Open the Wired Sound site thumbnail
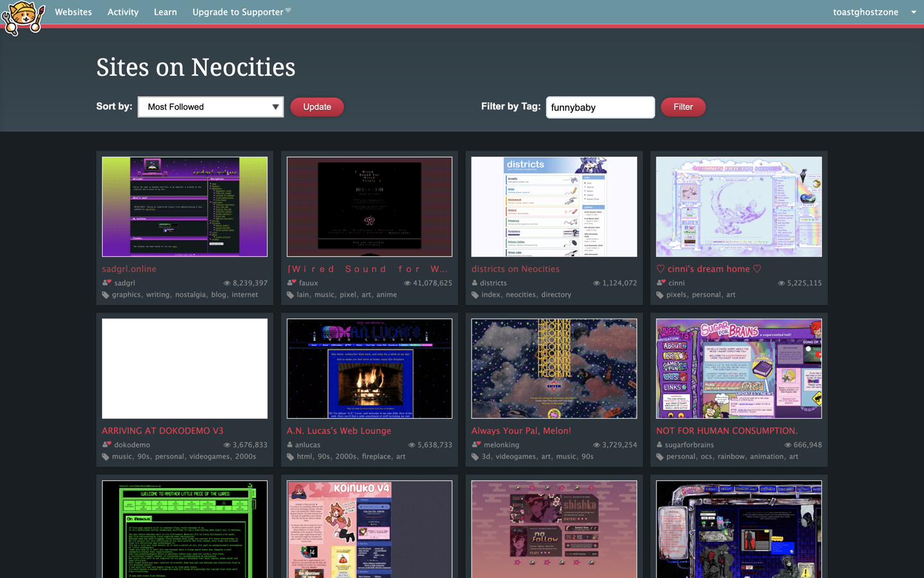The width and height of the screenshot is (924, 578). pos(370,207)
